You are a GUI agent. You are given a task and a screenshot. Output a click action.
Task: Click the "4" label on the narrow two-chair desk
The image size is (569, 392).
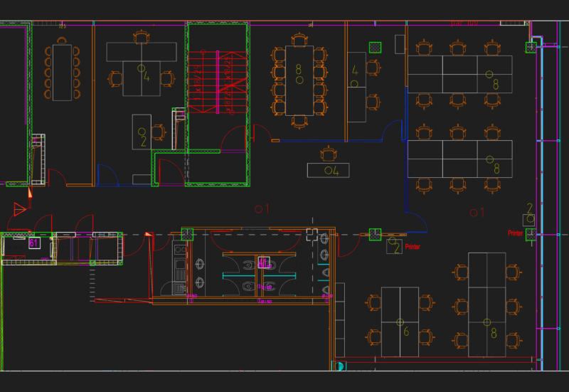355,70
